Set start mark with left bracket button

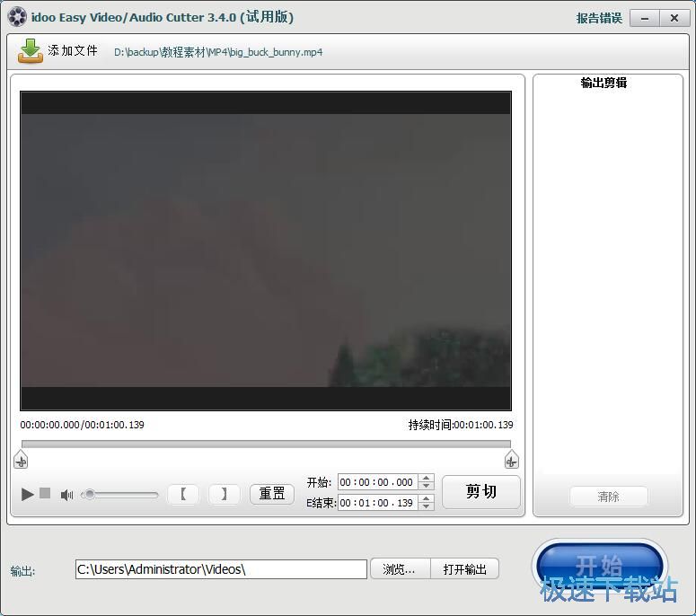coord(183,494)
